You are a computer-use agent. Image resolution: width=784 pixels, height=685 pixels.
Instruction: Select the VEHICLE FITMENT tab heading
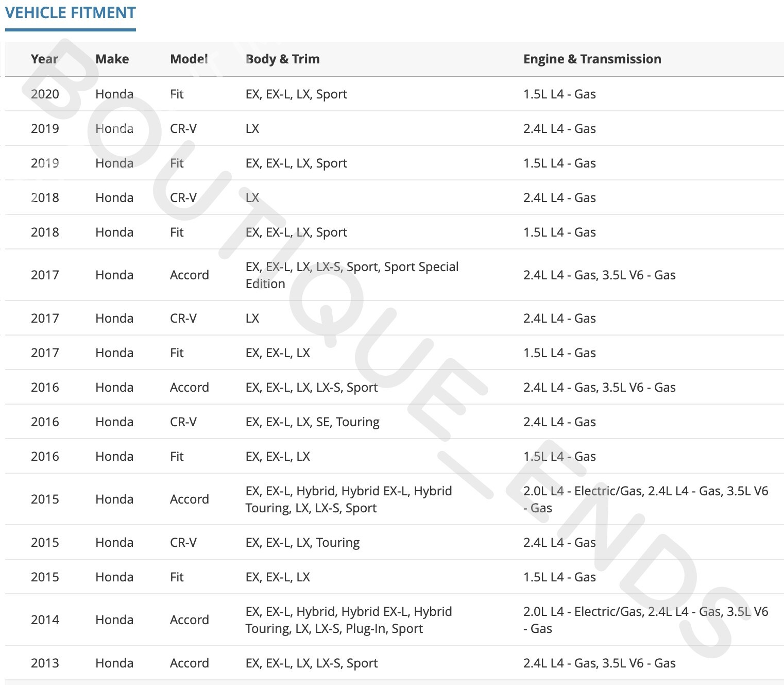click(71, 13)
